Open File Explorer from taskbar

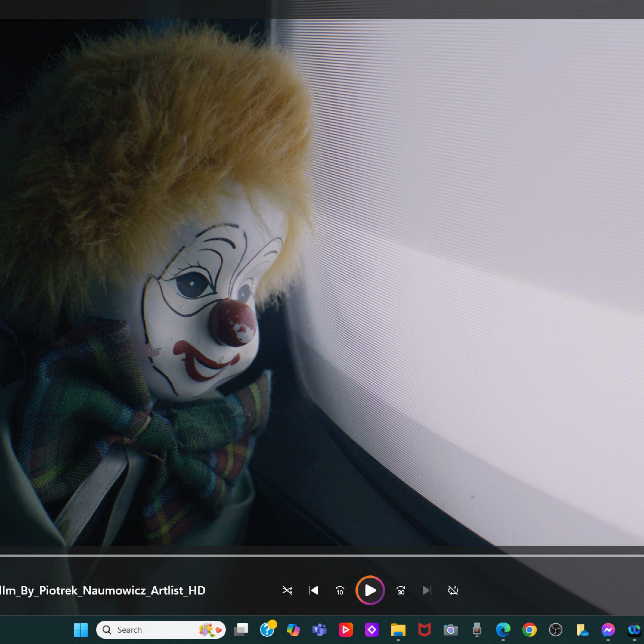coord(398,630)
